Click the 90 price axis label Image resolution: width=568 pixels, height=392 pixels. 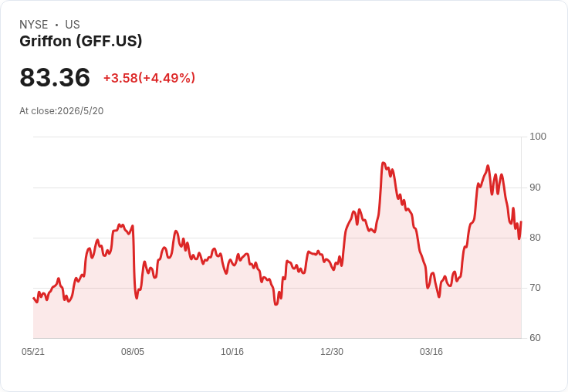coord(535,188)
